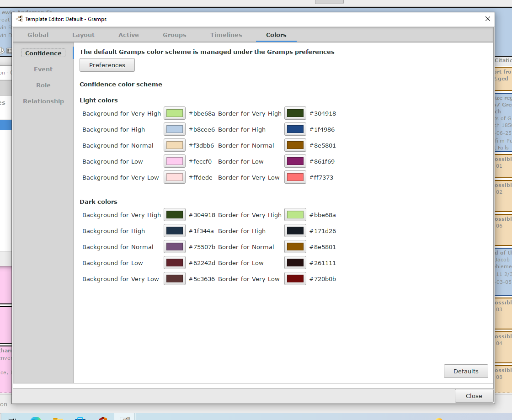Click the Preferences button
Screen dimensions: 512x420
click(107, 65)
